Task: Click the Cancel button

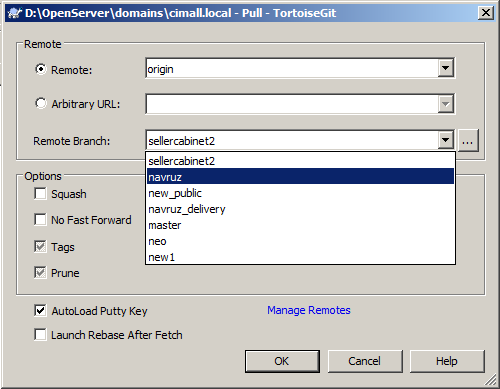Action: click(365, 361)
